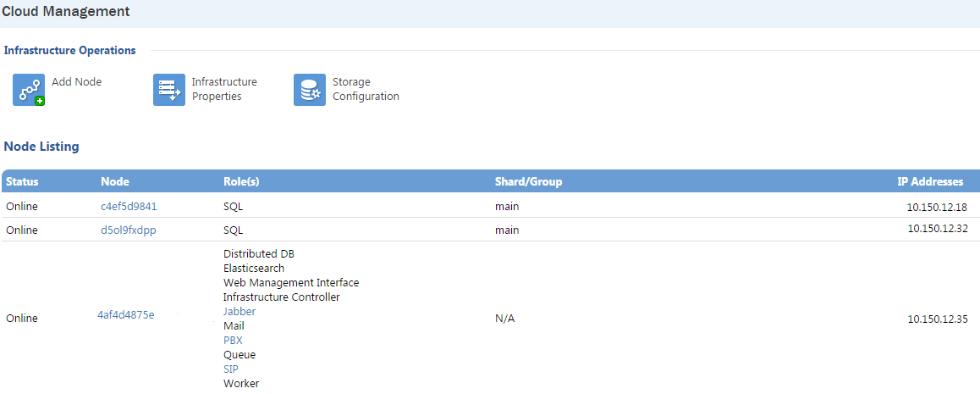Click the SQL role of d5ol9fxdpp
The image size is (980, 394).
(233, 230)
